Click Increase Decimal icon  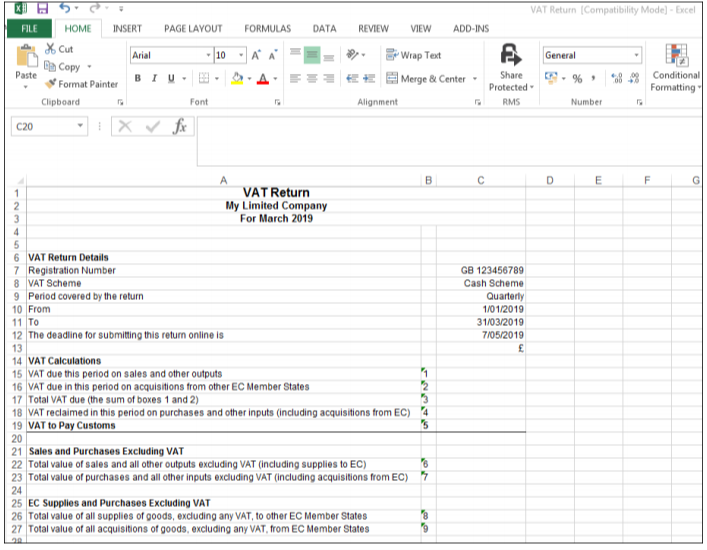click(x=617, y=78)
